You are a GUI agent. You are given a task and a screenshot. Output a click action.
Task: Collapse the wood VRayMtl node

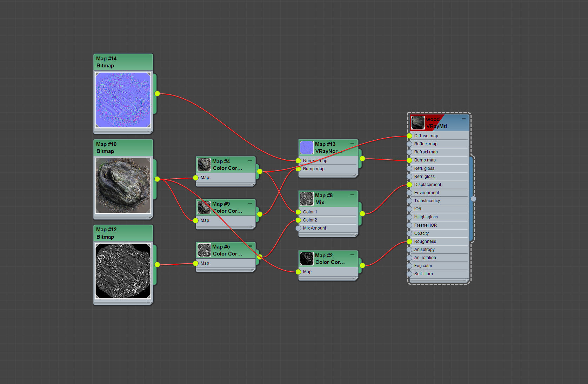point(463,119)
